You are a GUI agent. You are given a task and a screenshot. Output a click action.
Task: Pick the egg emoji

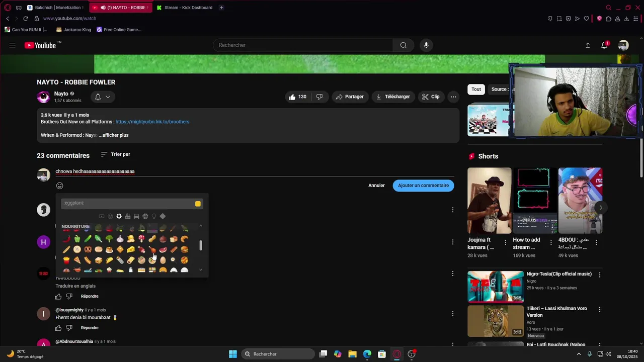pos(163,260)
